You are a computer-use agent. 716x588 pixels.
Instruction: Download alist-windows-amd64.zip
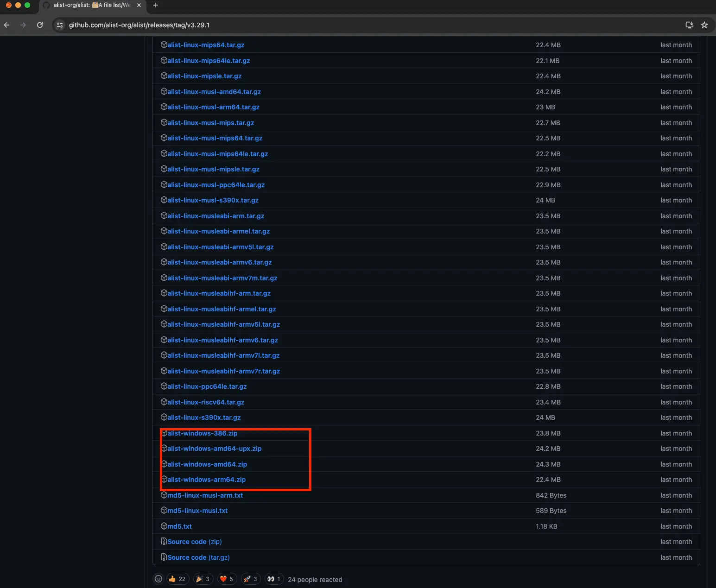(207, 464)
